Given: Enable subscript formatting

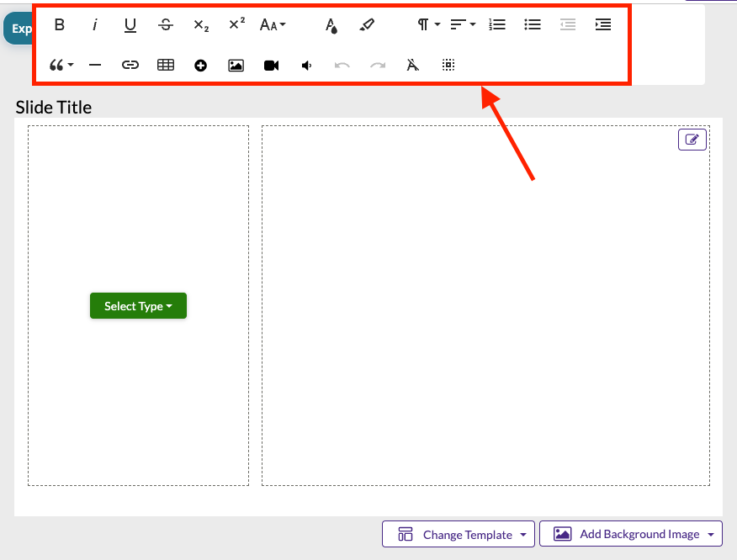Looking at the screenshot, I should [x=200, y=24].
